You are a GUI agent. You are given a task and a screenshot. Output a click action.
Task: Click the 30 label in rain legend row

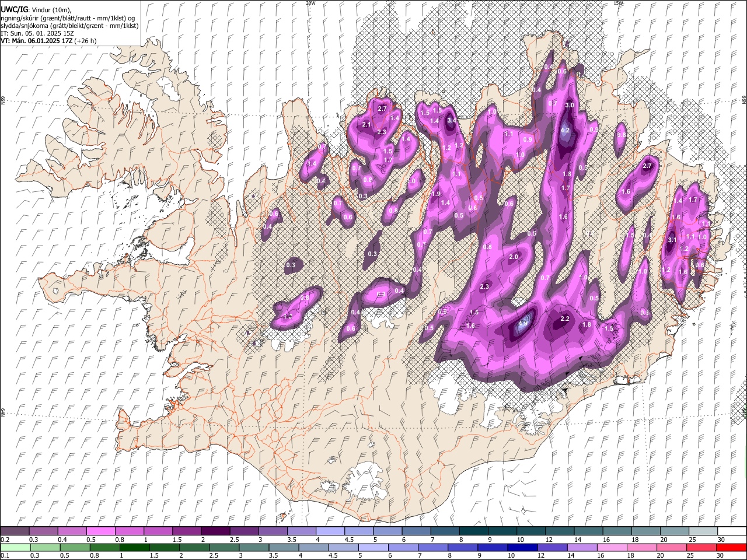point(720,555)
